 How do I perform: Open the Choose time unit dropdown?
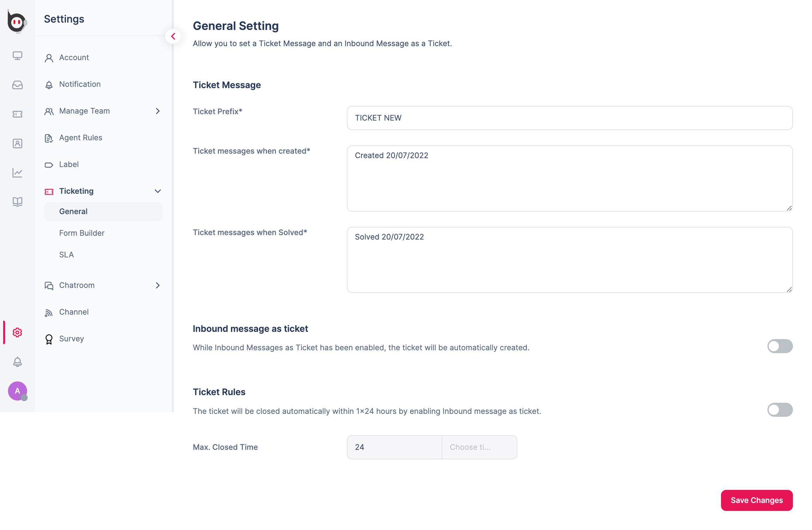[479, 447]
